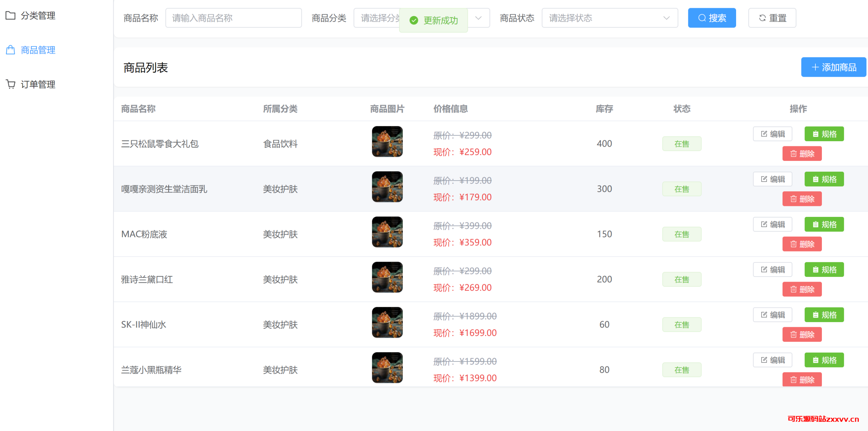Open 规格 for 兰蔻小黑瓶精华
Viewport: 868px width, 431px height.
coord(824,360)
